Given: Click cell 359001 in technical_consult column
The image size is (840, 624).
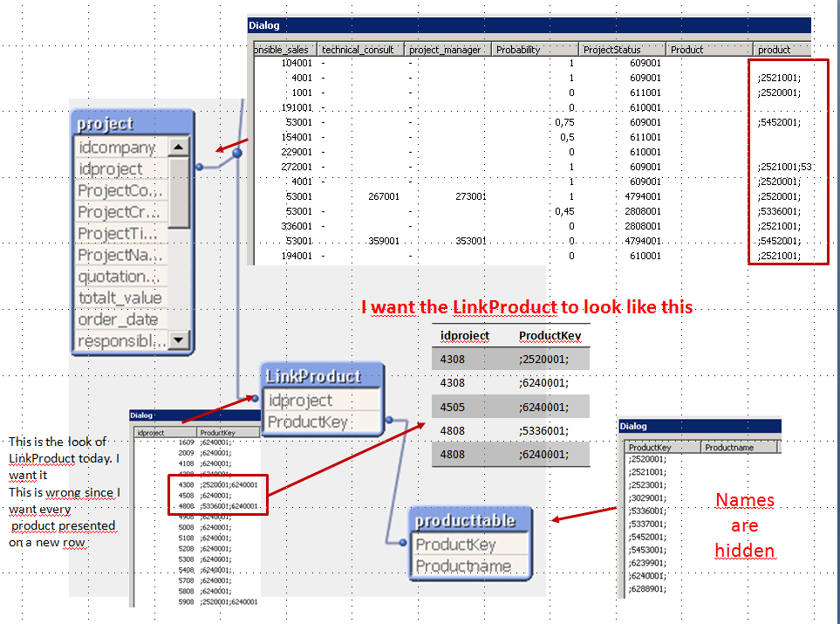Looking at the screenshot, I should pyautogui.click(x=384, y=241).
